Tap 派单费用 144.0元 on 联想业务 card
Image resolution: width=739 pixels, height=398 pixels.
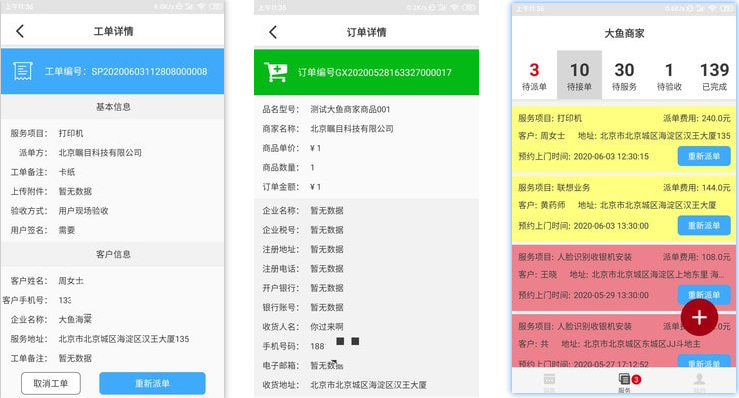click(697, 187)
